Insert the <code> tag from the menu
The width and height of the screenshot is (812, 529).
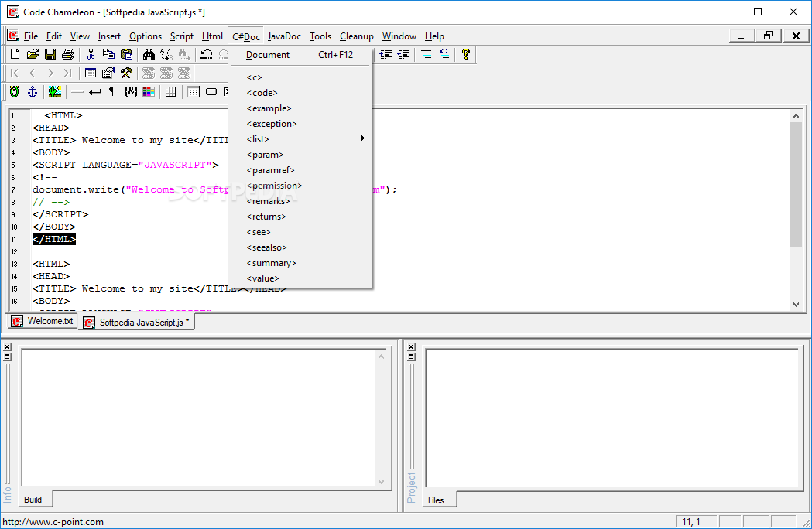(300, 93)
